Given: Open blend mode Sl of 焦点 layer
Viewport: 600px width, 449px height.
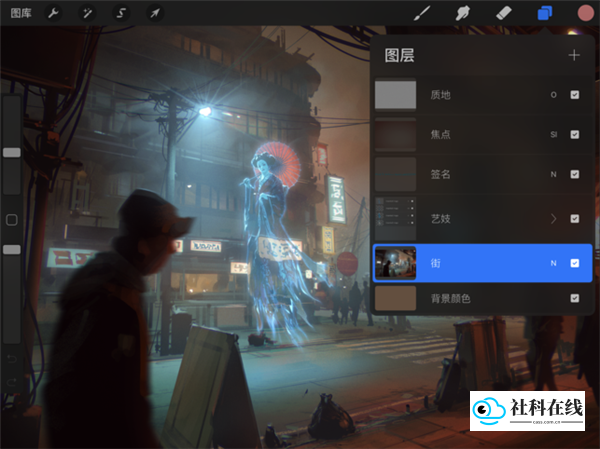Looking at the screenshot, I should click(553, 134).
